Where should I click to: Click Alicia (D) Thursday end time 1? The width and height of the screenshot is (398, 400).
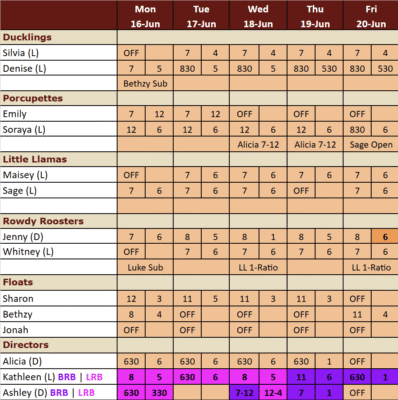329,361
